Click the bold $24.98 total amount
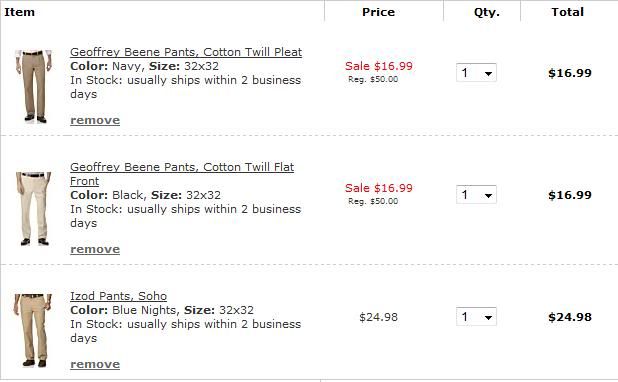The height and width of the screenshot is (382, 618). pyautogui.click(x=570, y=317)
